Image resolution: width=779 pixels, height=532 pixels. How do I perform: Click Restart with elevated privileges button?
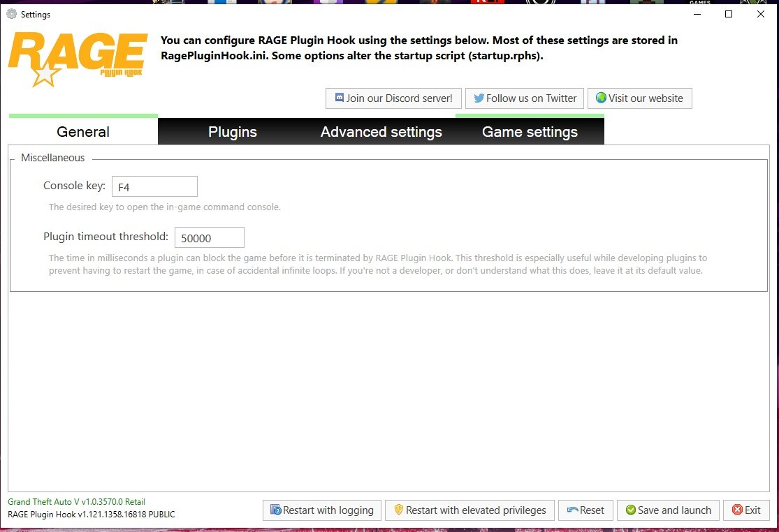[x=470, y=510]
